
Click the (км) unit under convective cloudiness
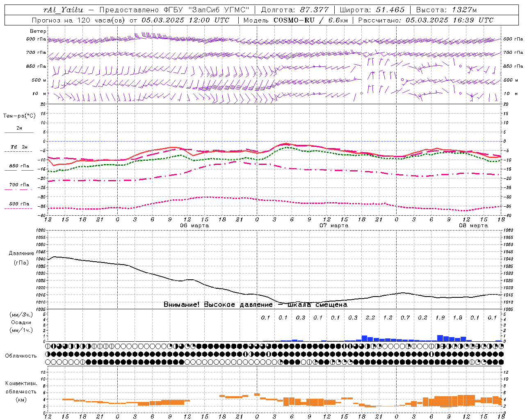22,399
